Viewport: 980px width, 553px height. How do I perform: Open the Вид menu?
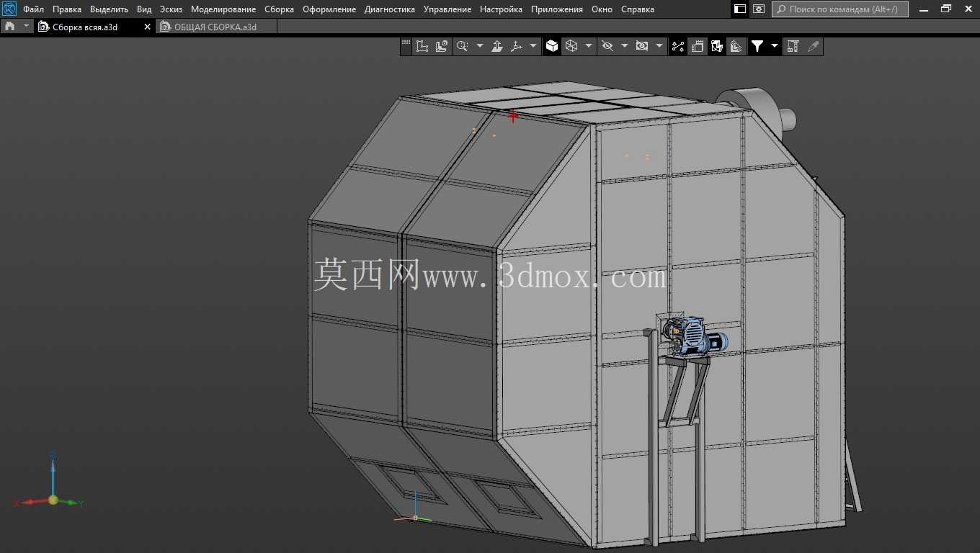[x=144, y=9]
